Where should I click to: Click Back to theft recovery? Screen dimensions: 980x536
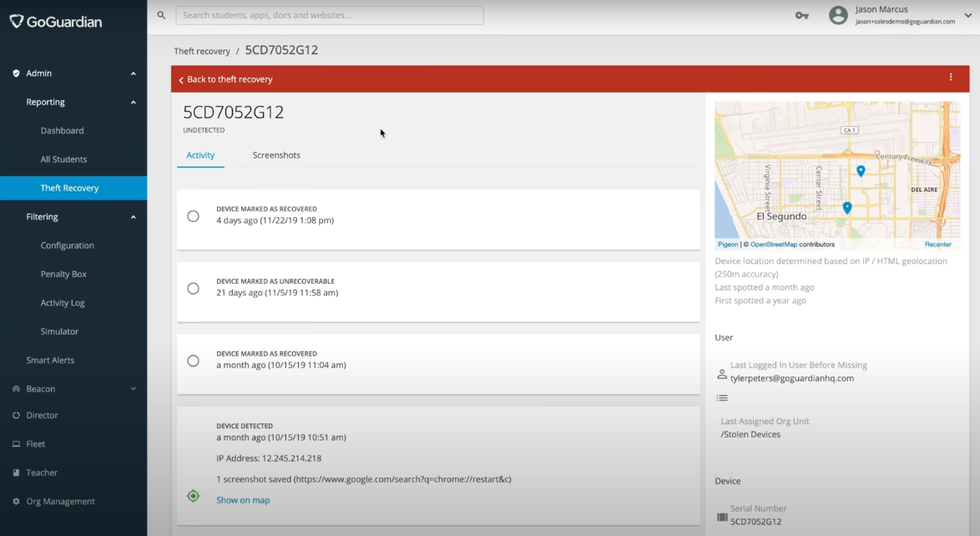pos(225,79)
